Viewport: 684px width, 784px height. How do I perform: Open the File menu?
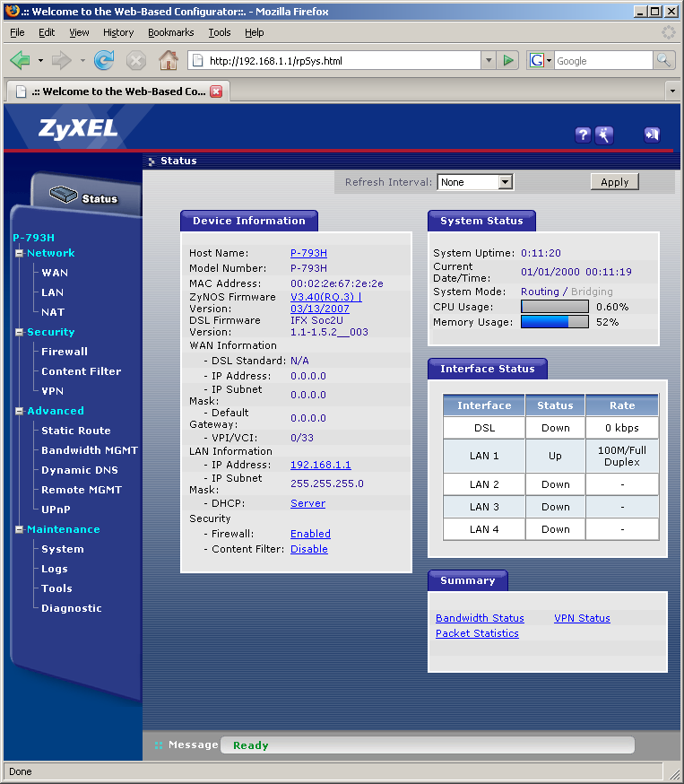pos(17,32)
